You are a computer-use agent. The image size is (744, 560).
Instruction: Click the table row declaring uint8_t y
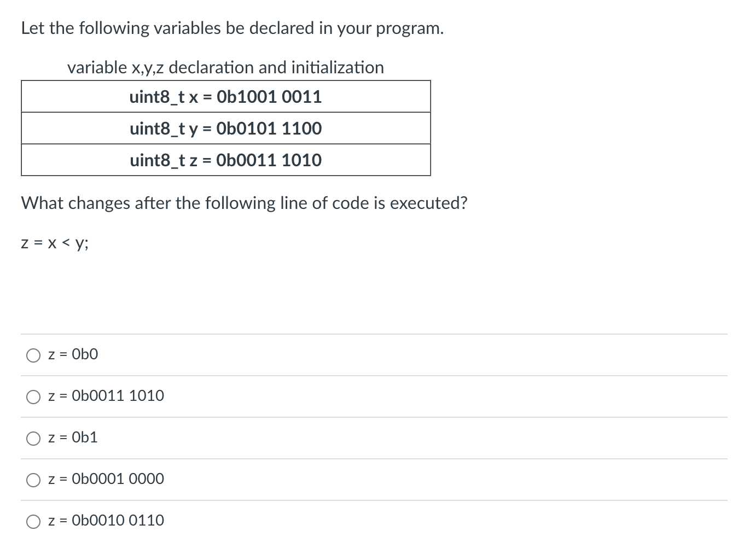tap(225, 129)
